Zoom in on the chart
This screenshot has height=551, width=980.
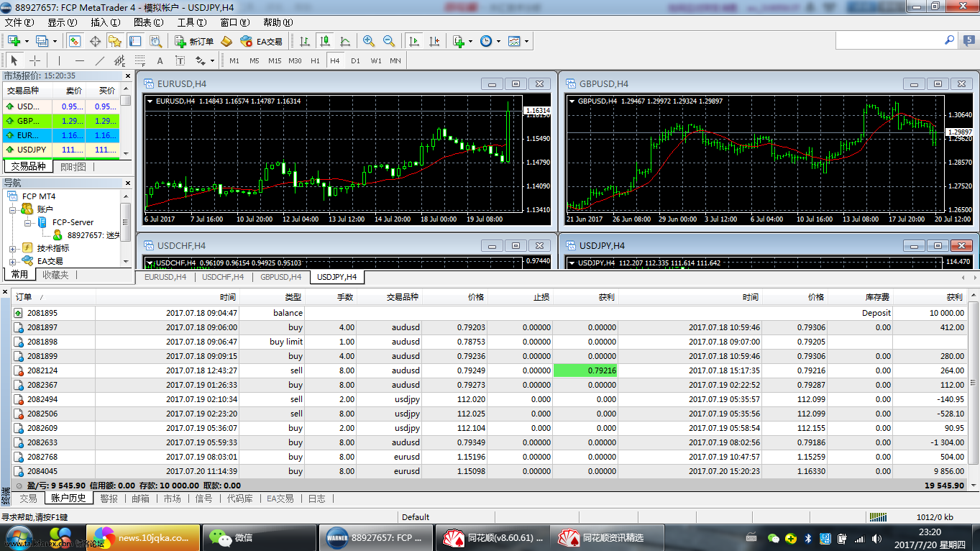[369, 41]
